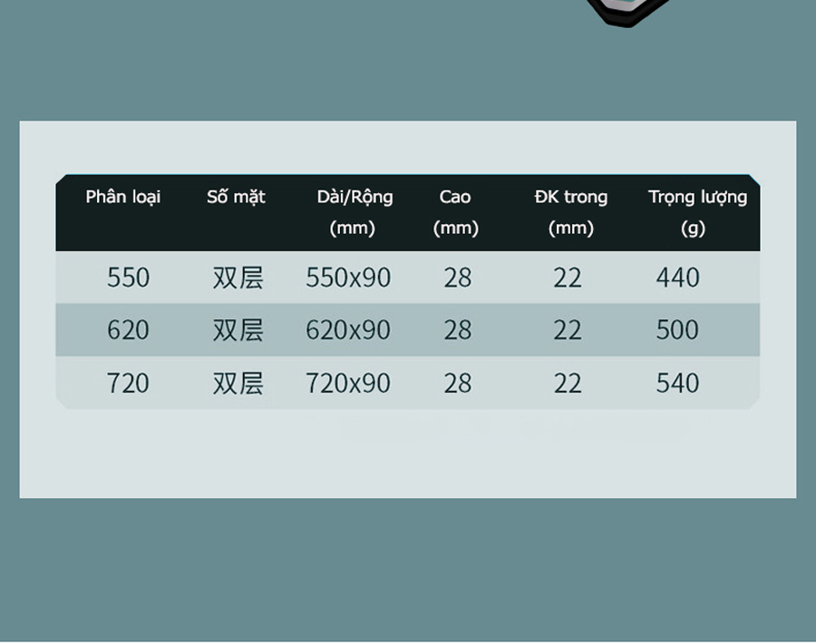
Task: Click the "Cao (mm)" column header
Action: pyautogui.click(x=455, y=212)
